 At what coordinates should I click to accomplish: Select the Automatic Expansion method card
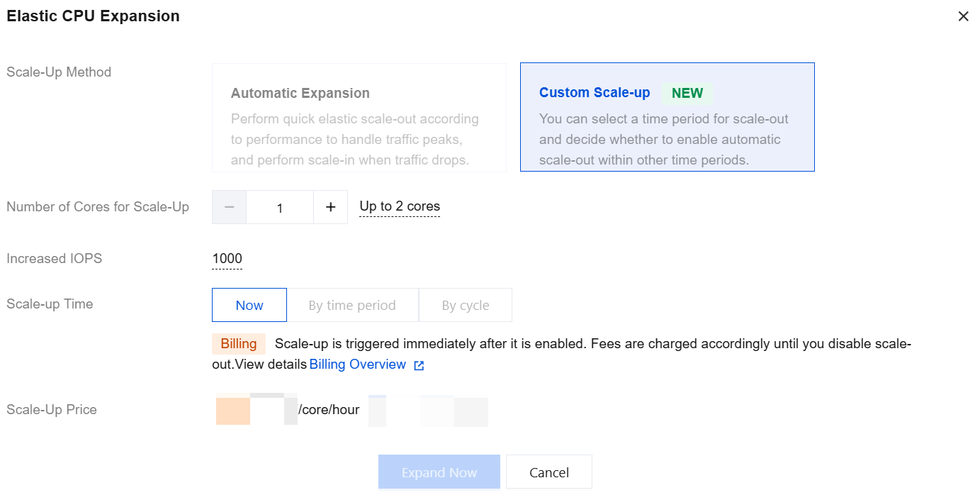click(x=359, y=117)
